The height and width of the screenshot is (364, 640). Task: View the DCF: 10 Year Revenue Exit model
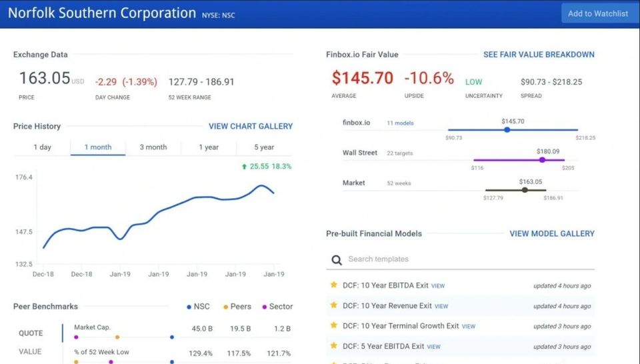click(x=441, y=307)
